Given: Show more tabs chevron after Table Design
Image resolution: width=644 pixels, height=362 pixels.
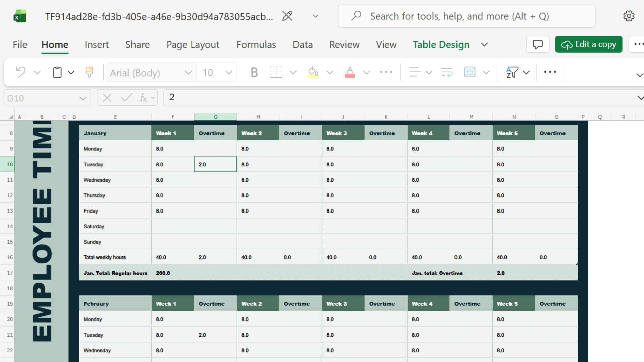Looking at the screenshot, I should pos(484,45).
